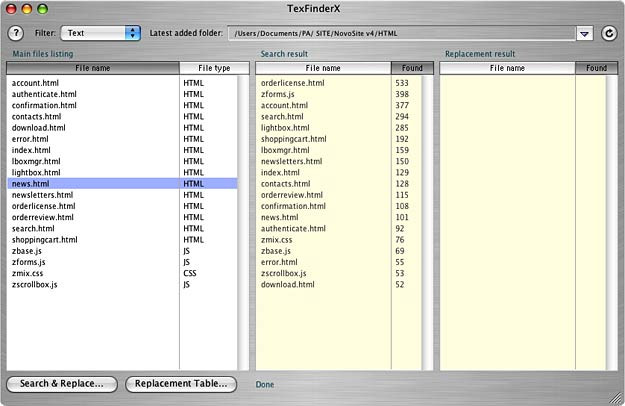Click index.html in Search result list
This screenshot has width=625, height=406.
pos(280,172)
